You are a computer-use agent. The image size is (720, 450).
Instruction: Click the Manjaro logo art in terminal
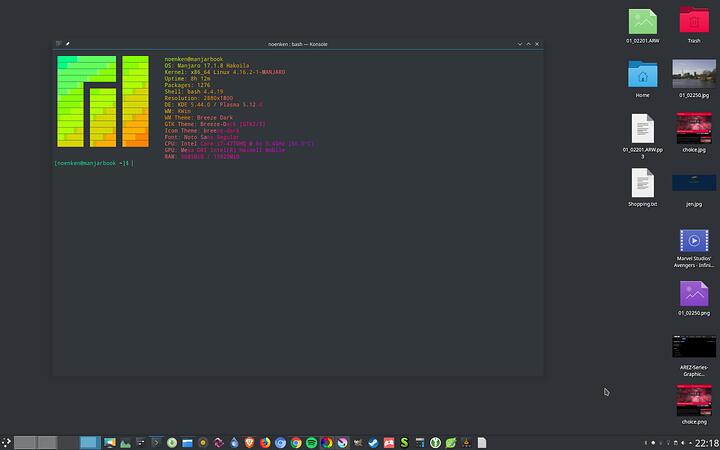pos(103,101)
